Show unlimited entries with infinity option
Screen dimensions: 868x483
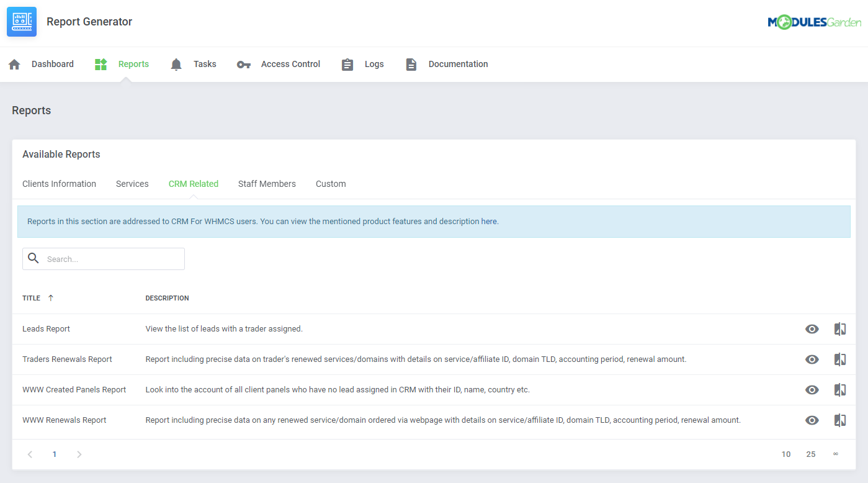836,454
